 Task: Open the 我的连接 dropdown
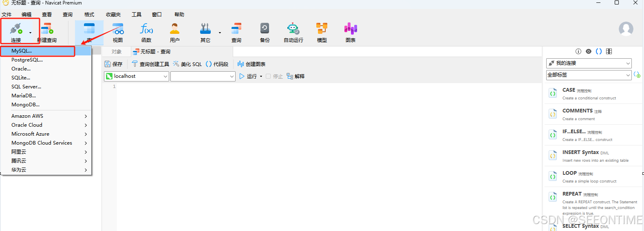589,63
